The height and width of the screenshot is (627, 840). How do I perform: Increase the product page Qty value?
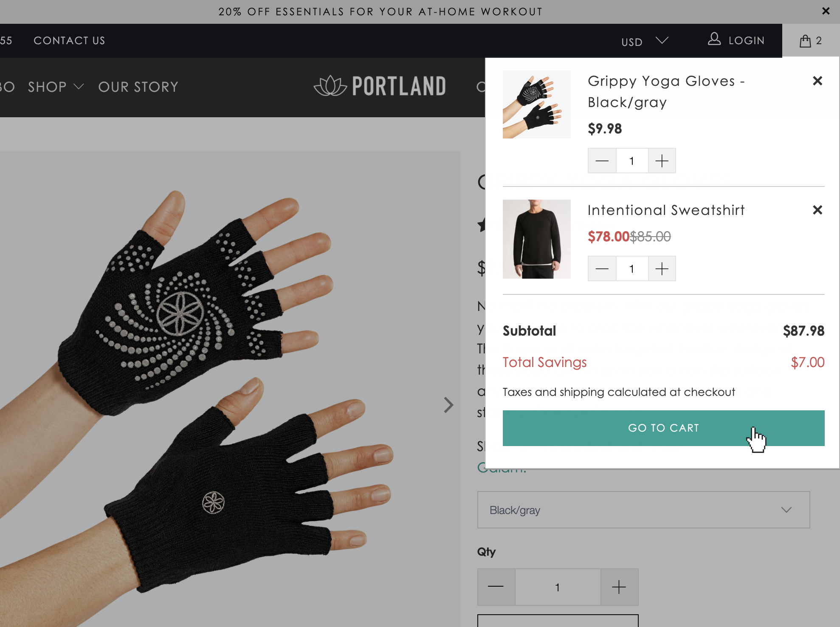pos(619,587)
